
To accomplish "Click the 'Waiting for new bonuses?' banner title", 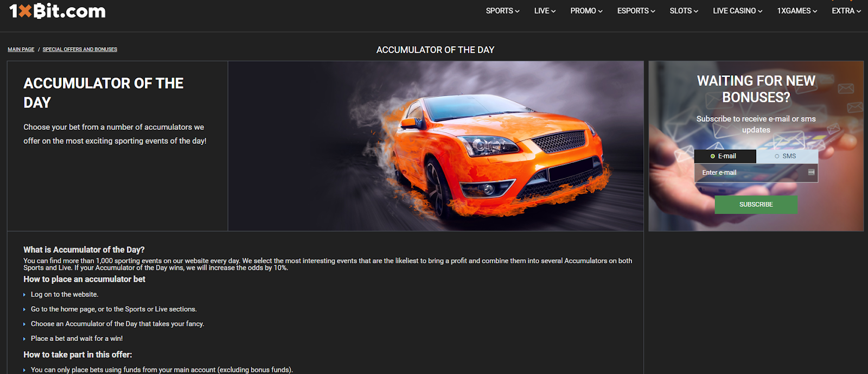I will [756, 89].
